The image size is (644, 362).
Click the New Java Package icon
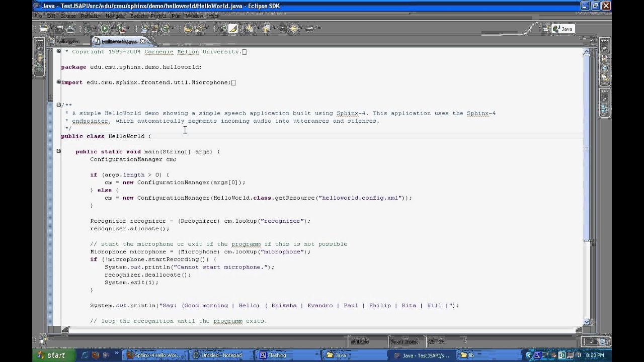click(154, 29)
